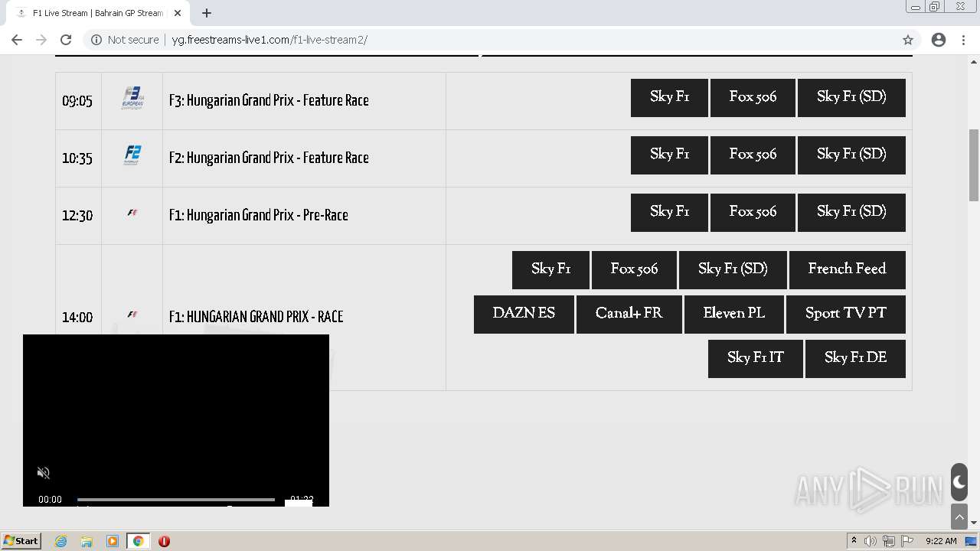Show hidden tray icons arrow

[x=854, y=541]
